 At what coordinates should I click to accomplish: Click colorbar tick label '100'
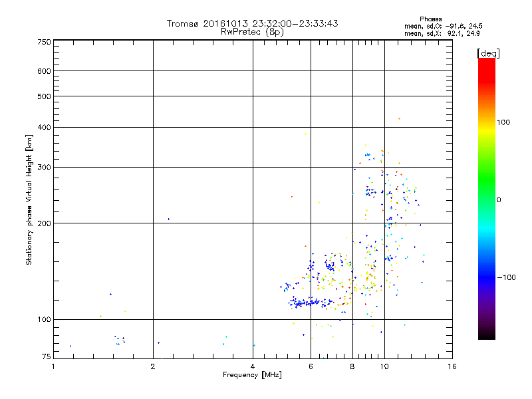click(503, 122)
